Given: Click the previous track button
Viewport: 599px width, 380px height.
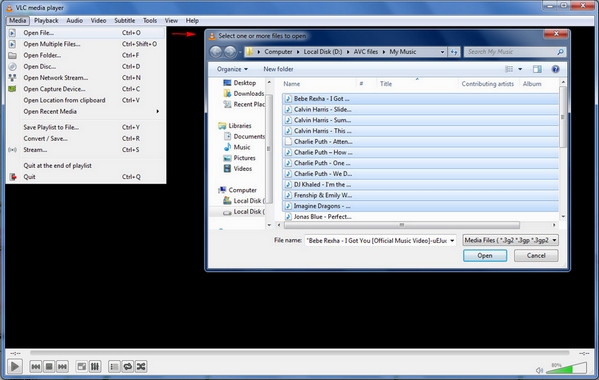Looking at the screenshot, I should tap(36, 367).
